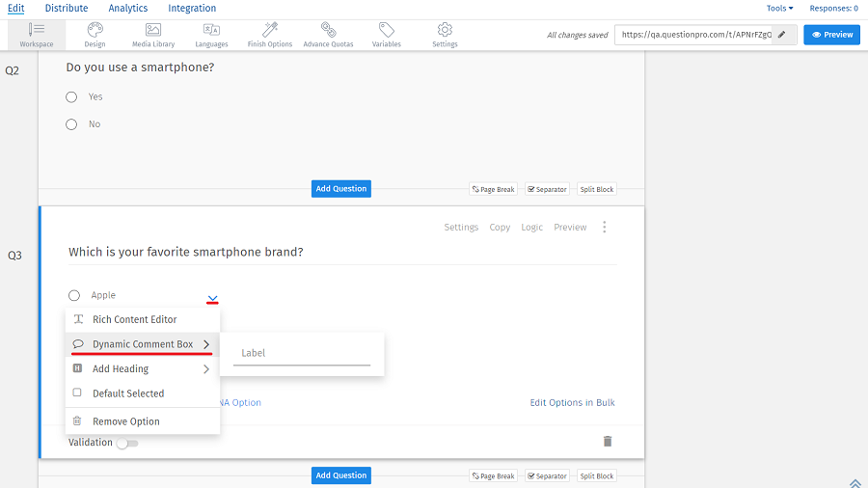Viewport: 868px width, 488px height.
Task: Select the Yes radio button
Action: coord(71,96)
